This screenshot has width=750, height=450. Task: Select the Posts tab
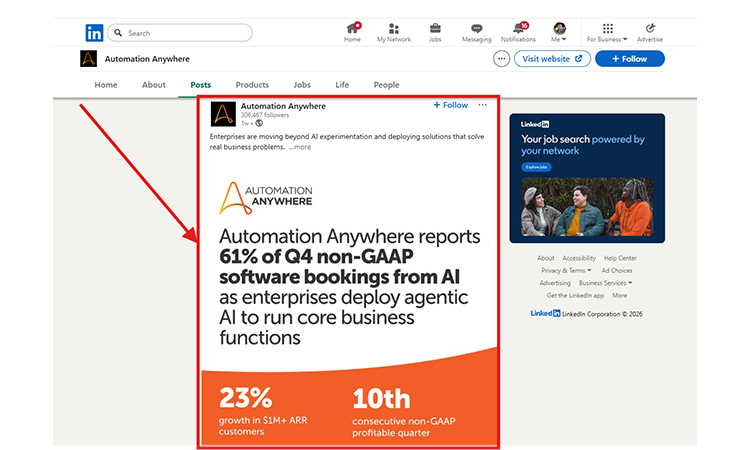[200, 85]
